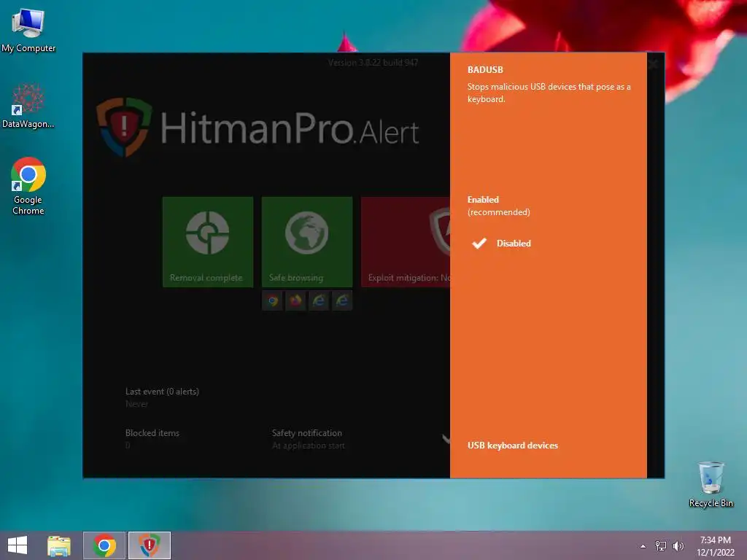Click the Safety notification setting
Screen dimensions: 747x560
pyautogui.click(x=308, y=438)
